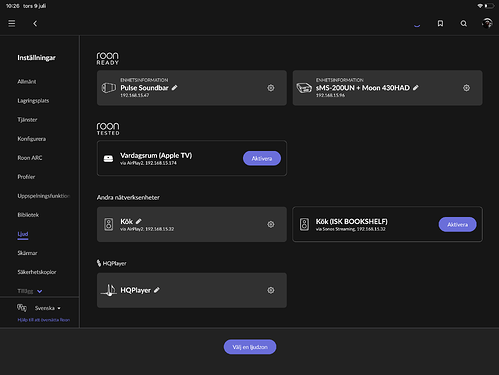Click the battery indicator in status bar

click(490, 6)
